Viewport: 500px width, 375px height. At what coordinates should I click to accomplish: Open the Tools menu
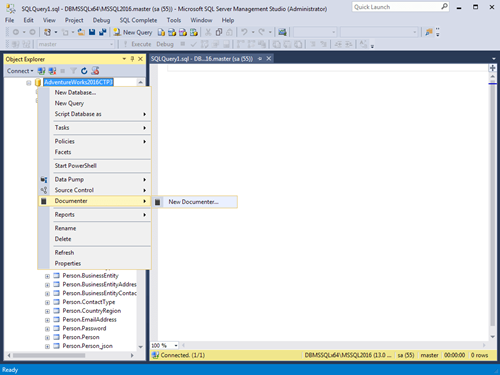coord(174,20)
